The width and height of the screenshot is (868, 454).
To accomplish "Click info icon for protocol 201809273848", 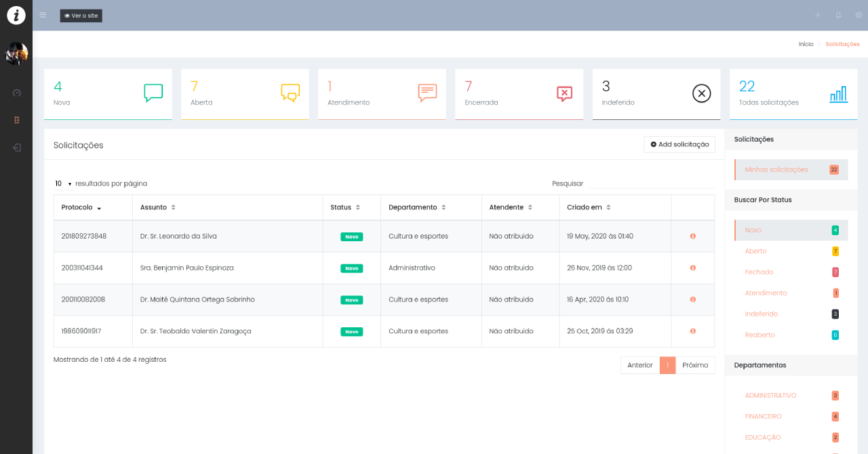I will click(x=692, y=236).
